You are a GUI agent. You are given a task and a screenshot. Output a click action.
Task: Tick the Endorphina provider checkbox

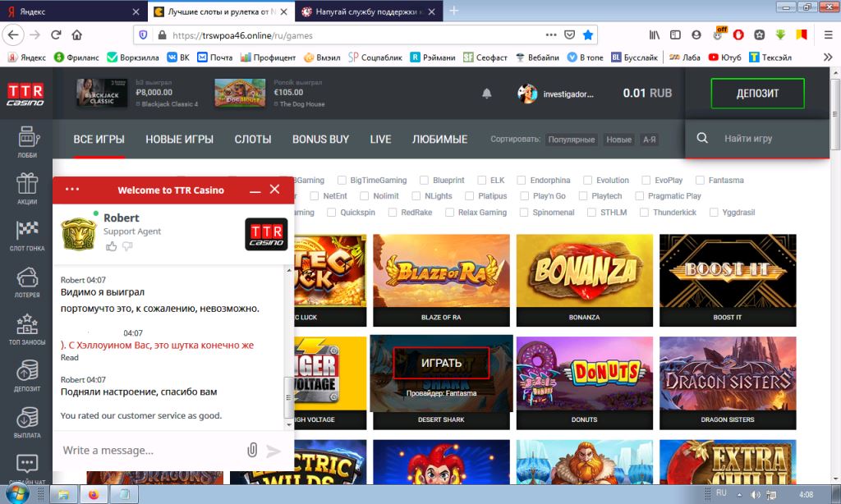(x=522, y=180)
